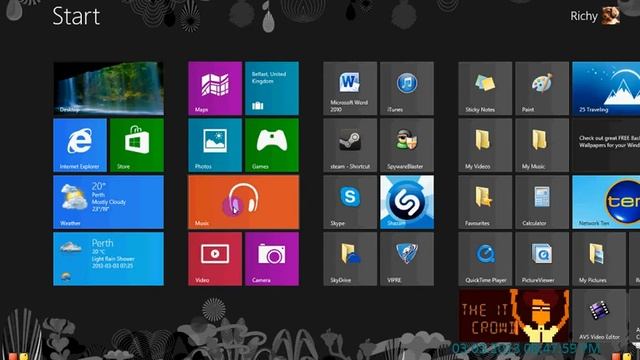Open the Video tile

(x=215, y=259)
